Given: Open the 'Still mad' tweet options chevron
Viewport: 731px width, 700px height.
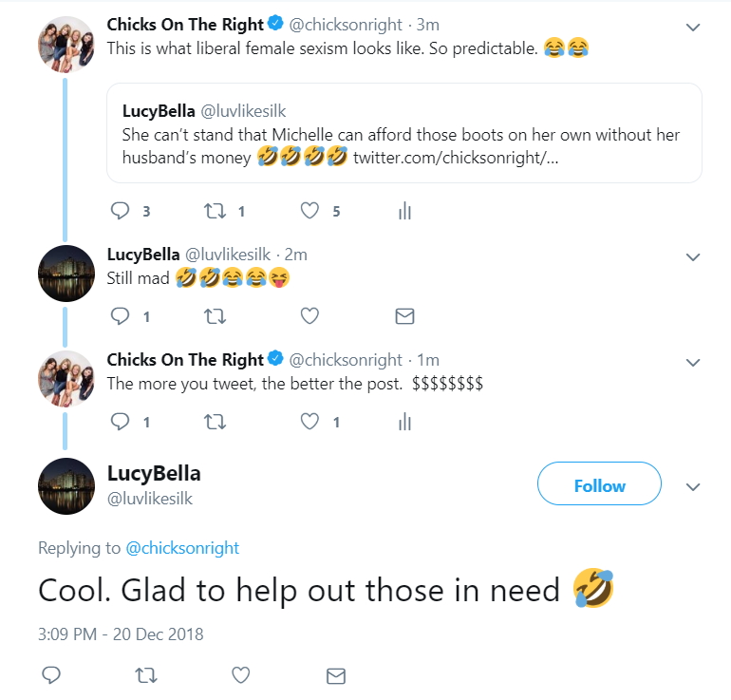Looking at the screenshot, I should [693, 257].
